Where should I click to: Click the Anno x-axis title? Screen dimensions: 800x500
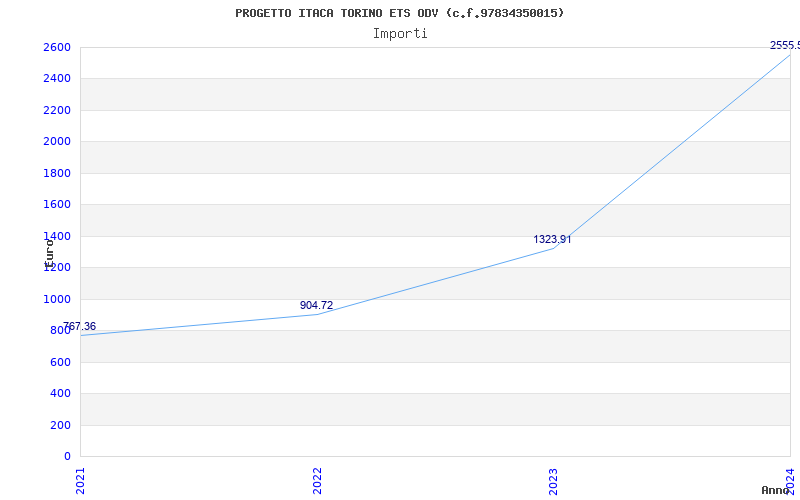coord(776,490)
